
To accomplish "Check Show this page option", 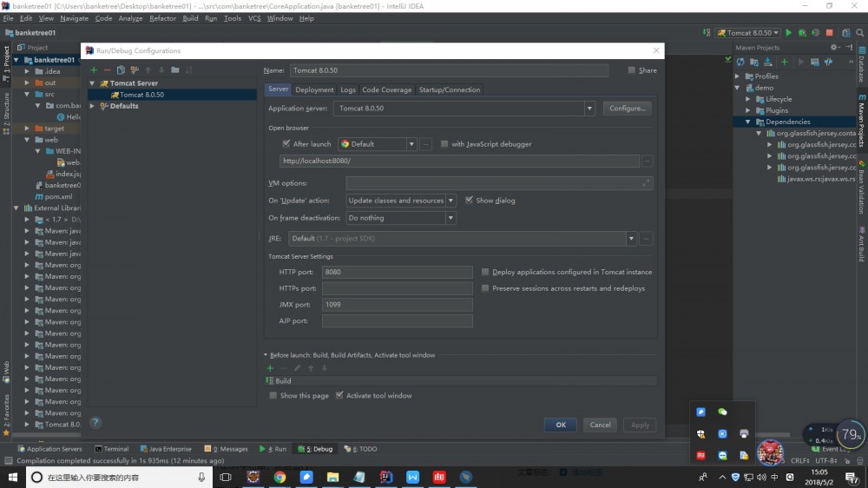I will pos(273,395).
